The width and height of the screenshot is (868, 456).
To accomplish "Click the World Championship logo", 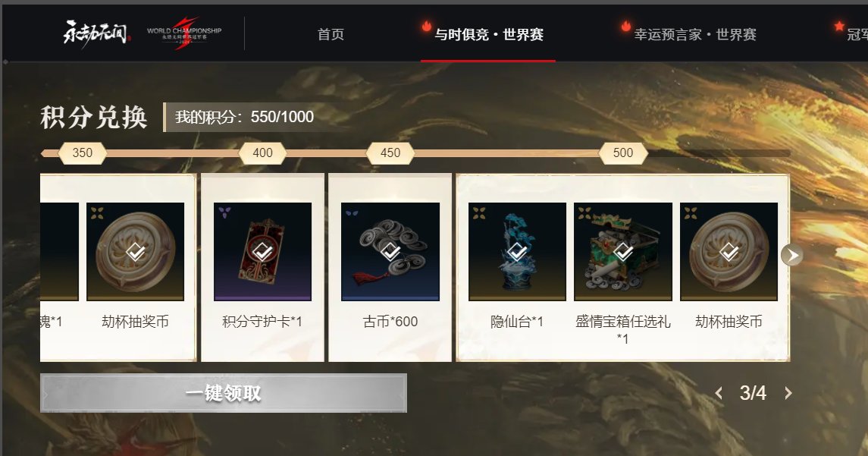I will point(183,34).
